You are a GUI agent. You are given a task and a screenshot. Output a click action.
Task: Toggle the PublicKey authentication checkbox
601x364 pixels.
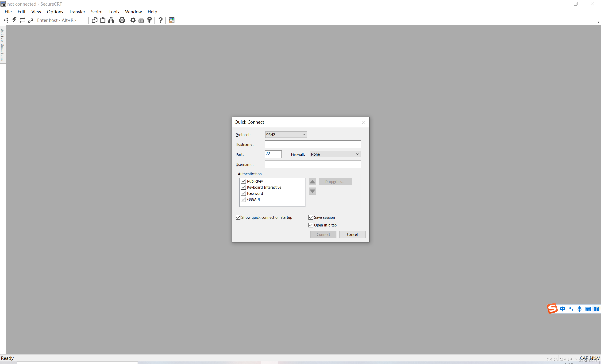tap(243, 181)
